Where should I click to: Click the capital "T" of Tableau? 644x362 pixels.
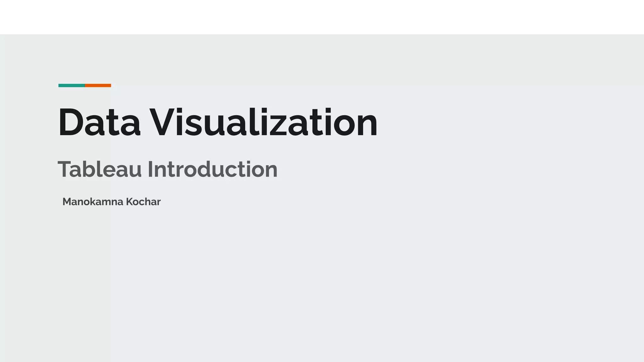(x=64, y=169)
